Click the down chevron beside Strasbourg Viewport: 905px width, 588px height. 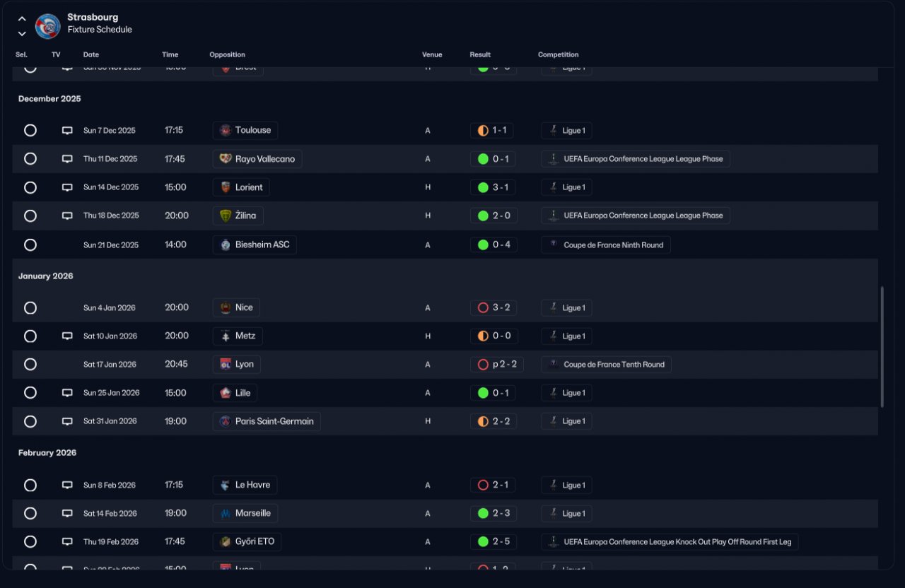pyautogui.click(x=22, y=33)
